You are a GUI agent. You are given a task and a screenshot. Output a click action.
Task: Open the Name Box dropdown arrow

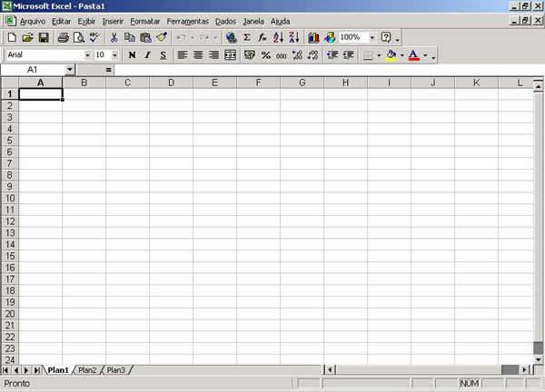(70, 70)
